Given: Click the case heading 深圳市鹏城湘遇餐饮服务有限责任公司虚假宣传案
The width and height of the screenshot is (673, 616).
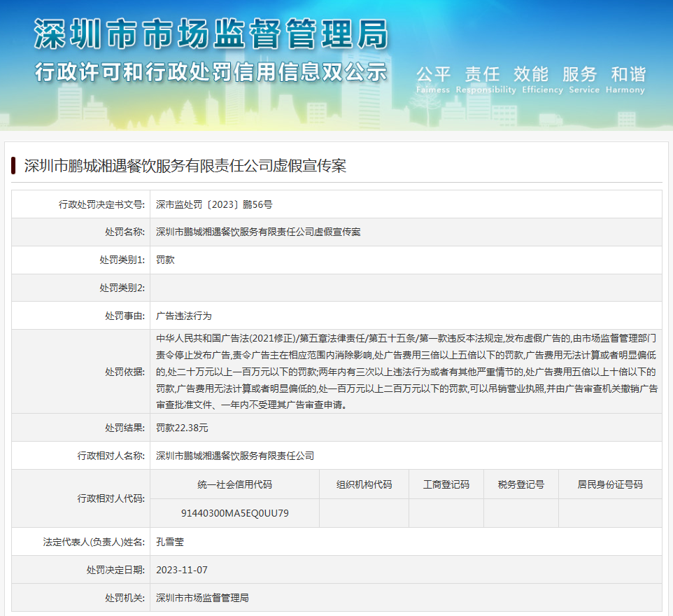Looking at the screenshot, I should pyautogui.click(x=185, y=166).
